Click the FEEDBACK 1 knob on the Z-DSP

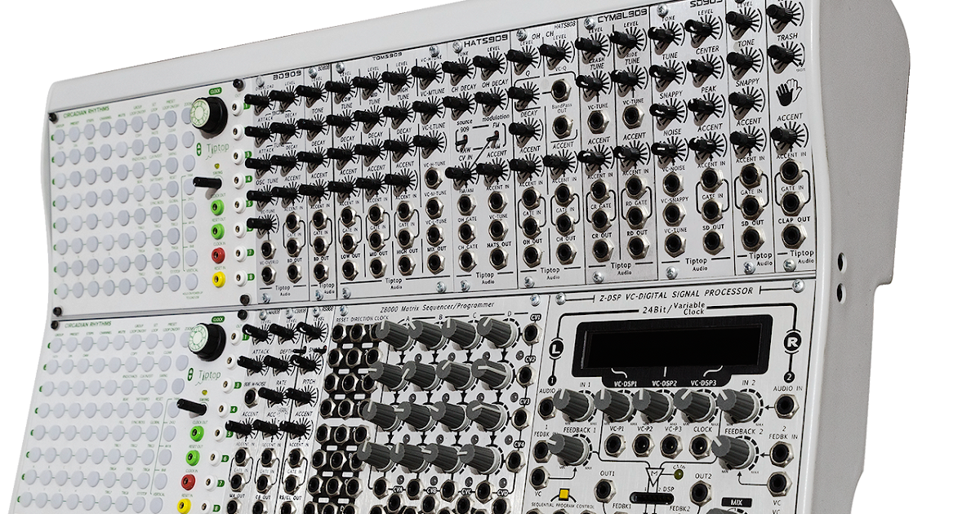[572, 448]
